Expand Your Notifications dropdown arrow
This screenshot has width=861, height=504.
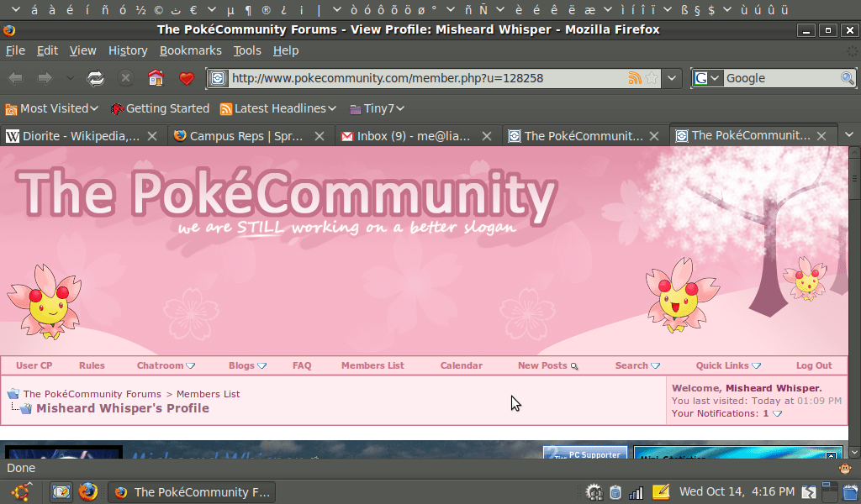[x=777, y=413]
